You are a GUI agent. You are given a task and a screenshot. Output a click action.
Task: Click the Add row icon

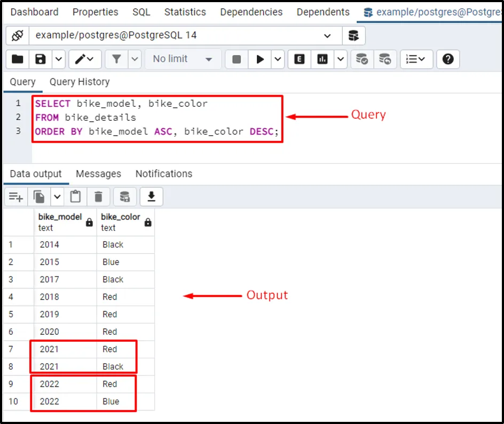click(x=15, y=197)
